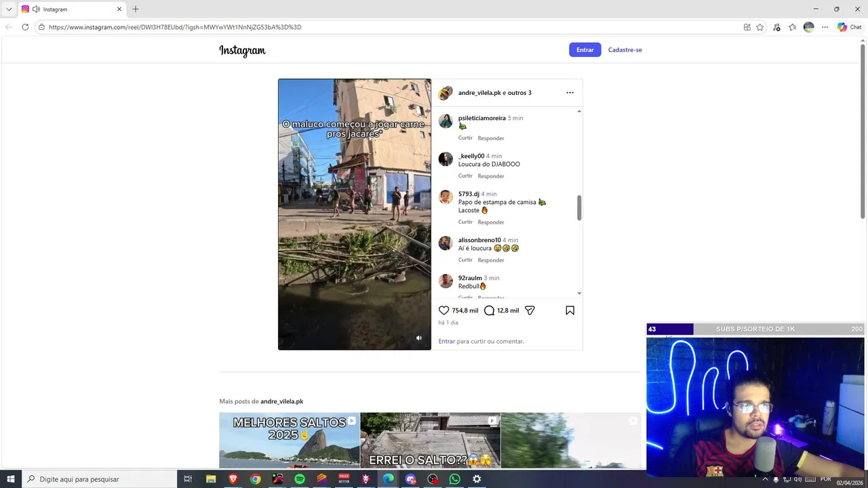Click Responder under the 'Loucura do DJABOOO' comment
Screen dimensions: 868x488
491,176
